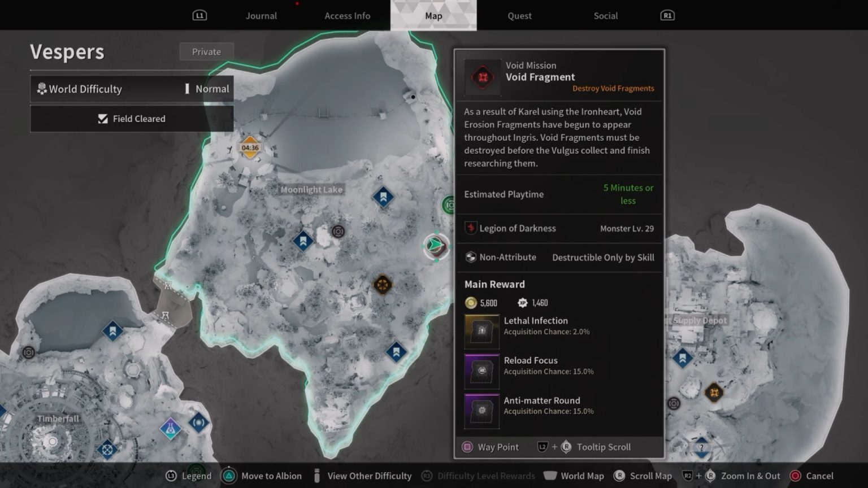Click View Other Difficulty
This screenshot has width=868, height=488.
[363, 476]
